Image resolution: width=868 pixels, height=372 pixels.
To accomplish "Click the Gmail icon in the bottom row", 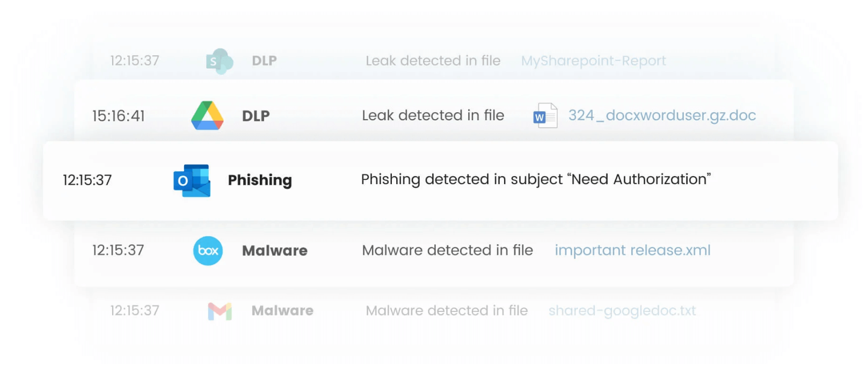I will (220, 311).
